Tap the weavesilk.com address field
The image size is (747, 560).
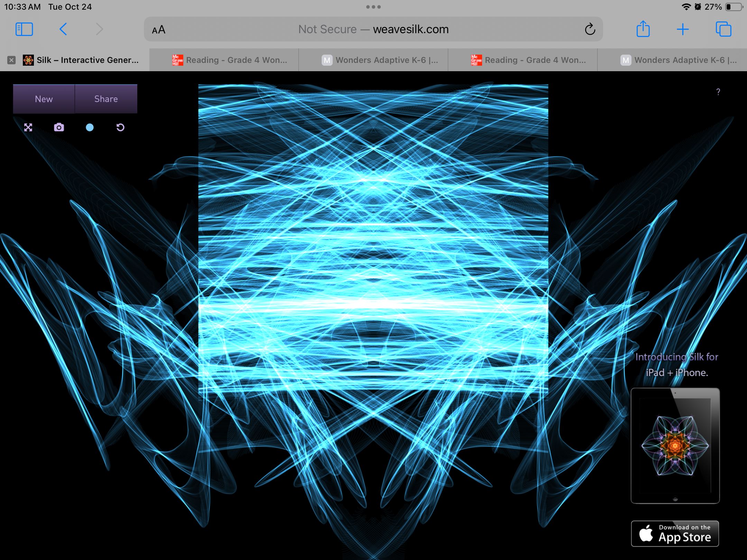coord(373,29)
